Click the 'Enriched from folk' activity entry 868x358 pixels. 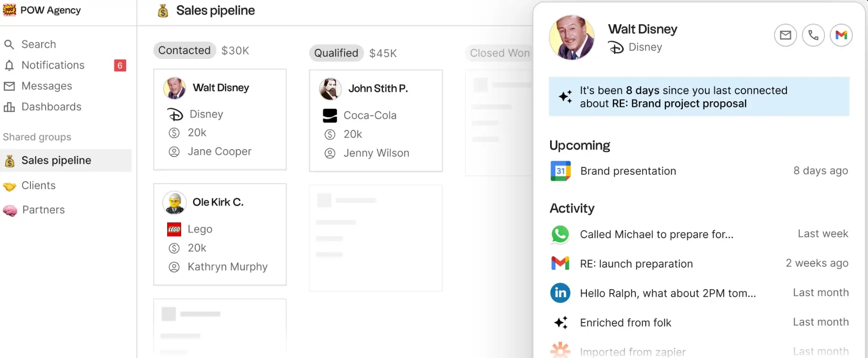[699, 323]
